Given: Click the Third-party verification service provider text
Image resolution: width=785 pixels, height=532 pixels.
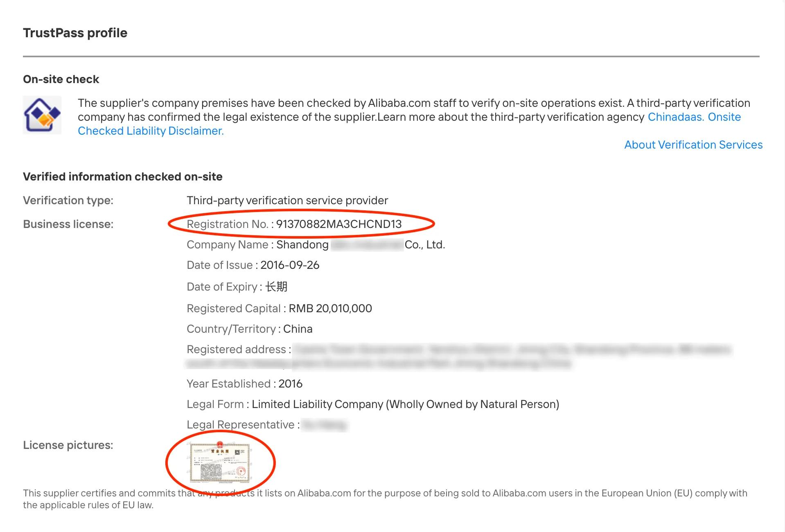Looking at the screenshot, I should coord(287,201).
